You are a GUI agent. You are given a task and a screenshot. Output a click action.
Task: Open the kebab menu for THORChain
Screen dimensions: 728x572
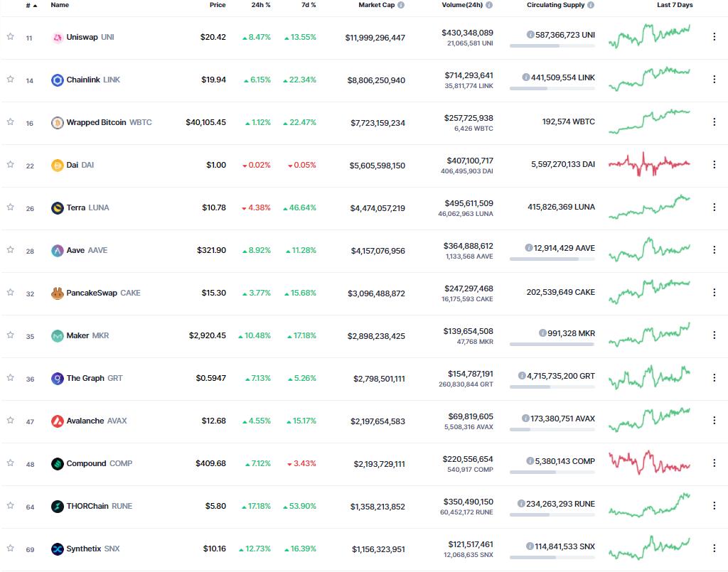tap(714, 506)
